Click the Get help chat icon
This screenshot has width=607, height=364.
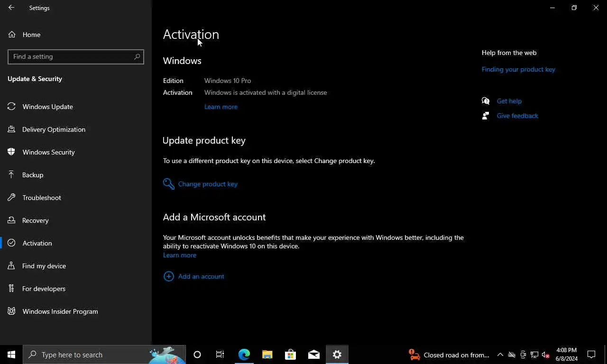coord(486,101)
